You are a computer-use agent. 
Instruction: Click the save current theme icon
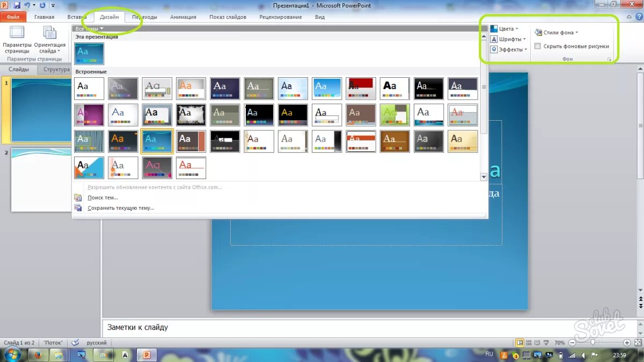tap(78, 208)
